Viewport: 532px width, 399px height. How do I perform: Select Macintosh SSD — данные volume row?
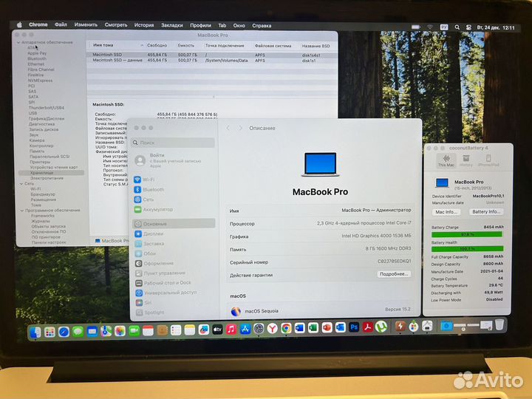click(212, 60)
